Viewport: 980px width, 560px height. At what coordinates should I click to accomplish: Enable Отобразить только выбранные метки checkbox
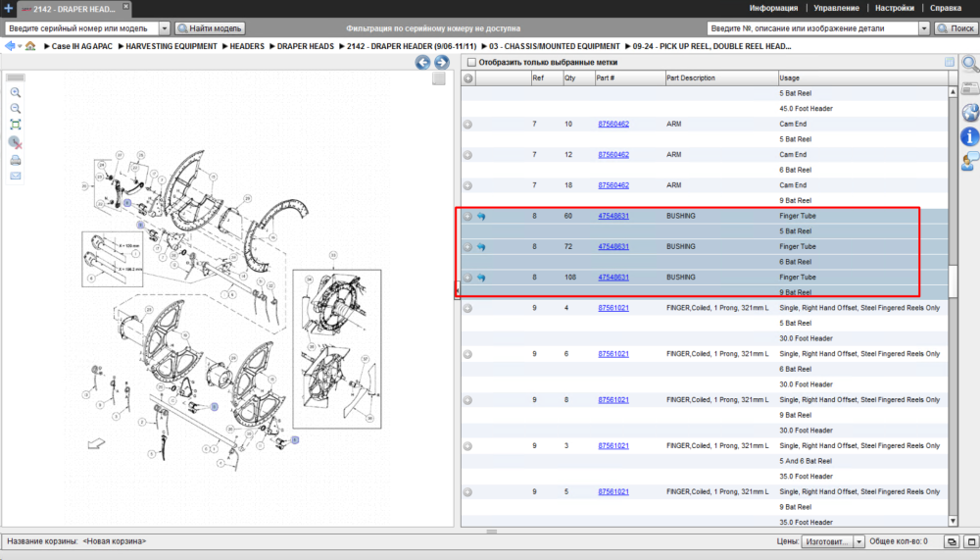tap(472, 62)
